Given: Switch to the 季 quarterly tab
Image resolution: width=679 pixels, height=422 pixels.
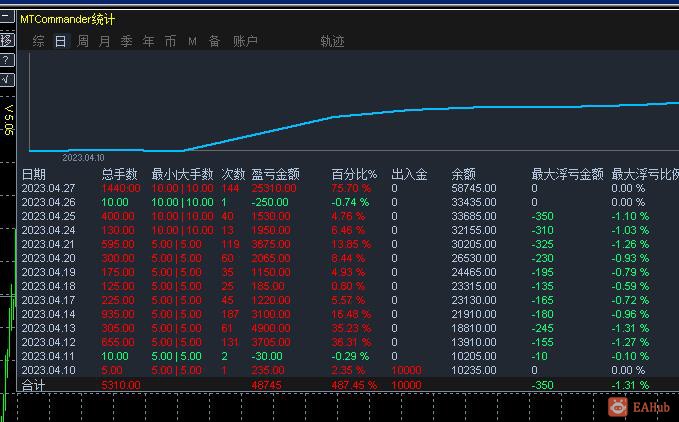Looking at the screenshot, I should 126,41.
